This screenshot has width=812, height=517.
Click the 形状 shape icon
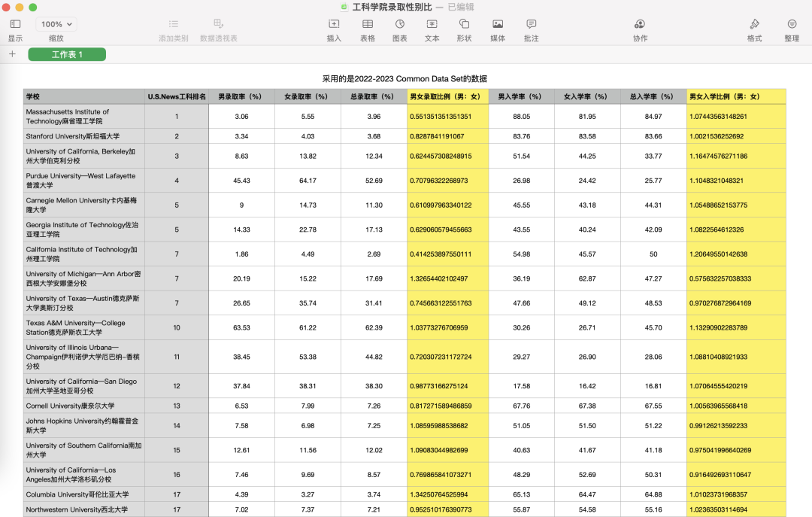464,24
